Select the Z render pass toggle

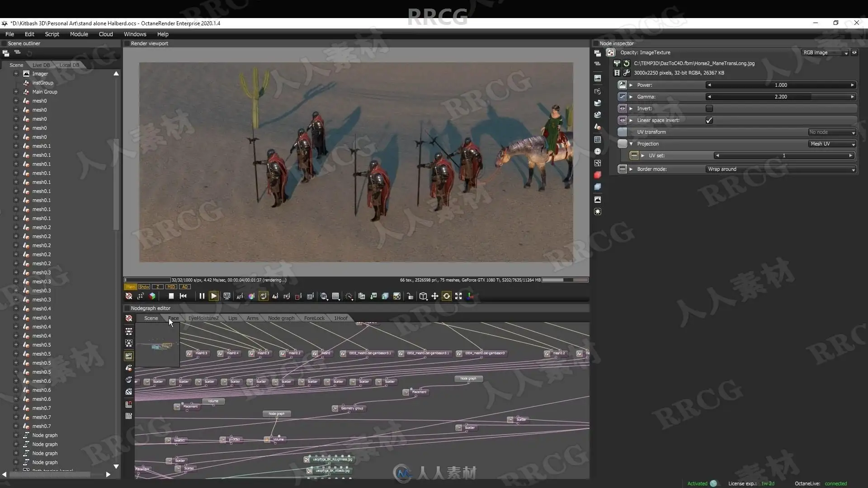[157, 287]
